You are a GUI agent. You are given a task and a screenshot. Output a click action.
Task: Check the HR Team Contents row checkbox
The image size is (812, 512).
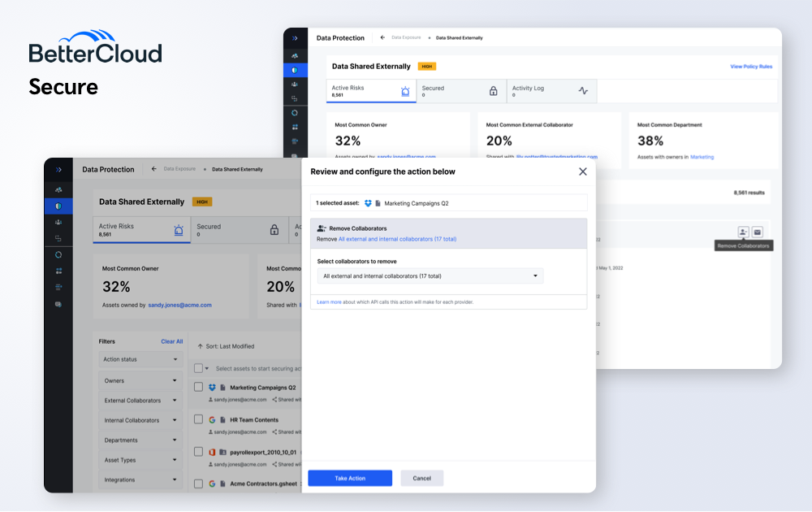pos(198,419)
